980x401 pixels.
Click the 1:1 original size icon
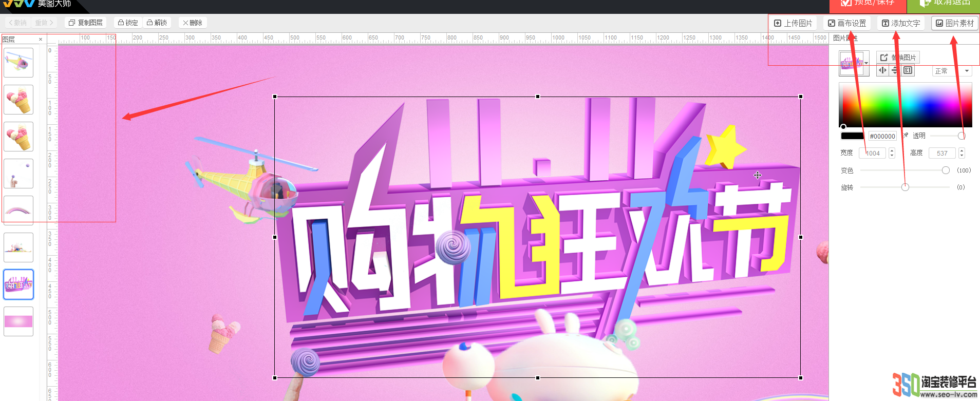click(x=908, y=70)
